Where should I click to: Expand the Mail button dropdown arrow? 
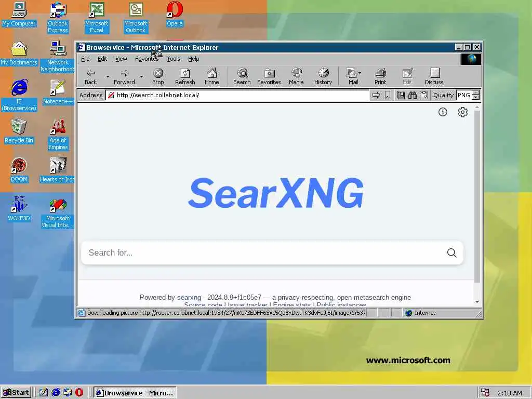[360, 73]
